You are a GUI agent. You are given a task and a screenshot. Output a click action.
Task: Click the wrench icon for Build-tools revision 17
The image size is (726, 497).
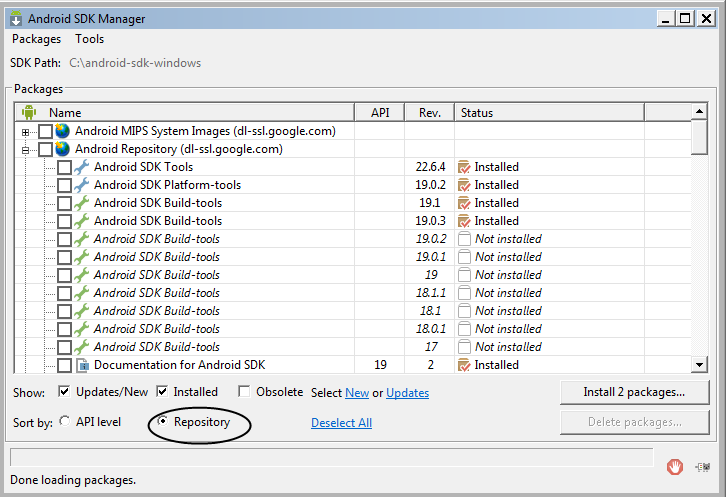pos(81,347)
